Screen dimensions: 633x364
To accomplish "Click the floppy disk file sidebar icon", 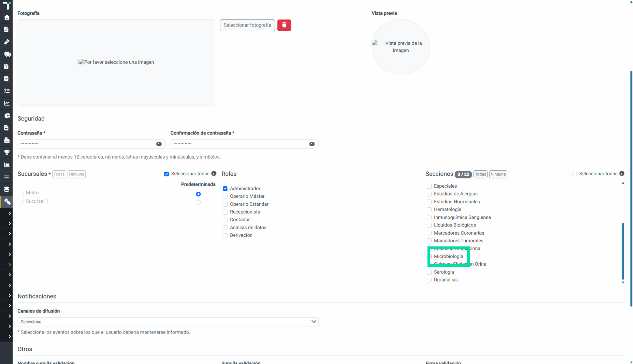I will point(6,128).
